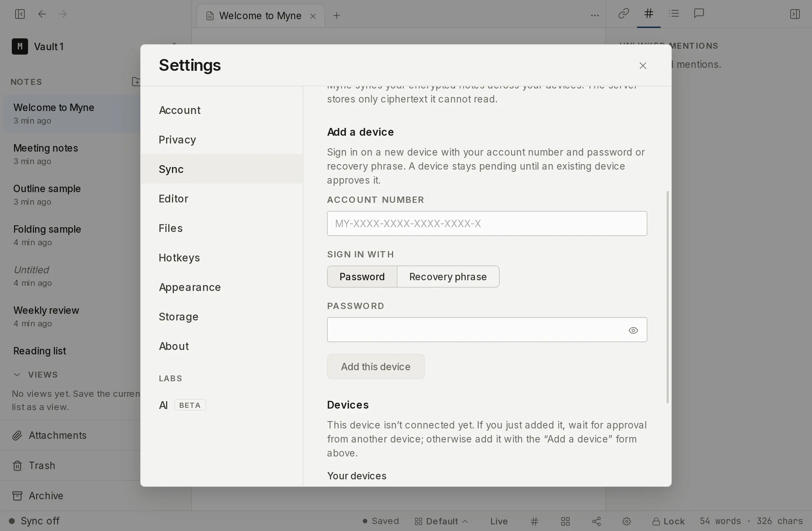Open settings via status bar gear icon
Image resolution: width=812 pixels, height=531 pixels.
tap(627, 521)
